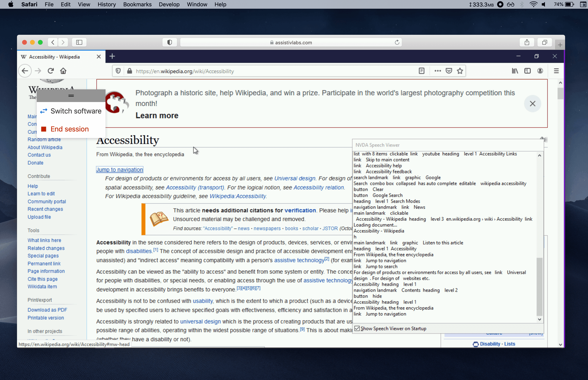Click the verification link in citation notice
Screen dimensions: 588x380
[300, 211]
